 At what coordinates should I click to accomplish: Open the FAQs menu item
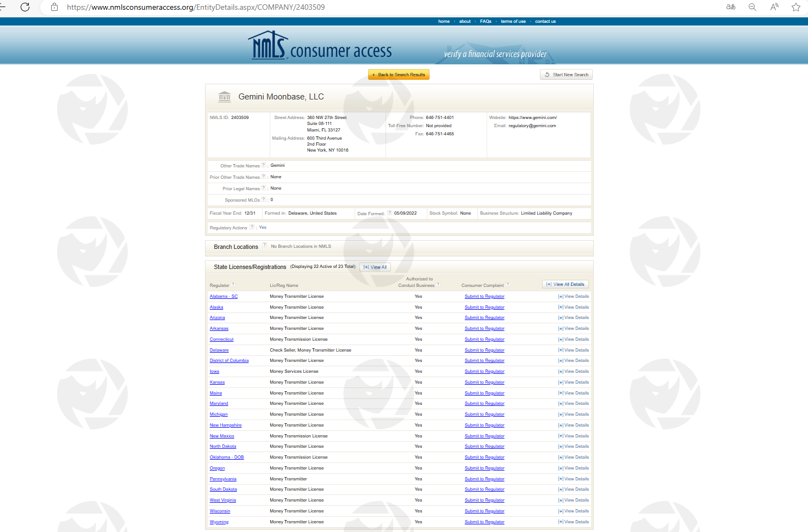pyautogui.click(x=486, y=21)
